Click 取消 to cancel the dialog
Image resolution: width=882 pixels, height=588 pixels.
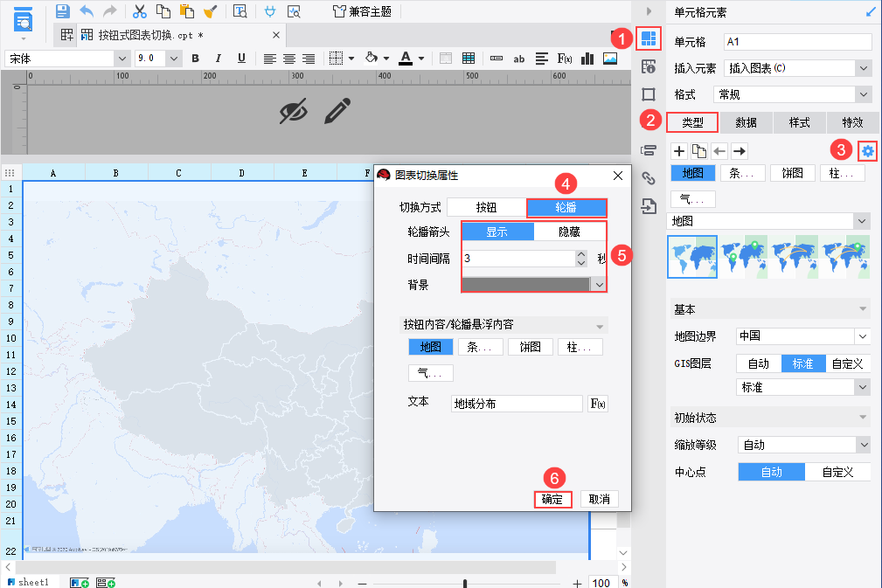[599, 499]
